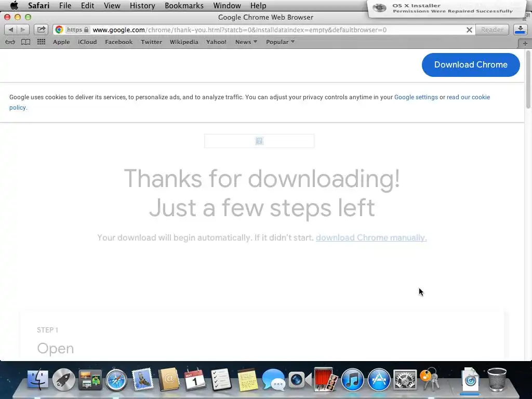This screenshot has width=532, height=399.
Task: Open Contacts address book in Dock
Action: point(169,379)
